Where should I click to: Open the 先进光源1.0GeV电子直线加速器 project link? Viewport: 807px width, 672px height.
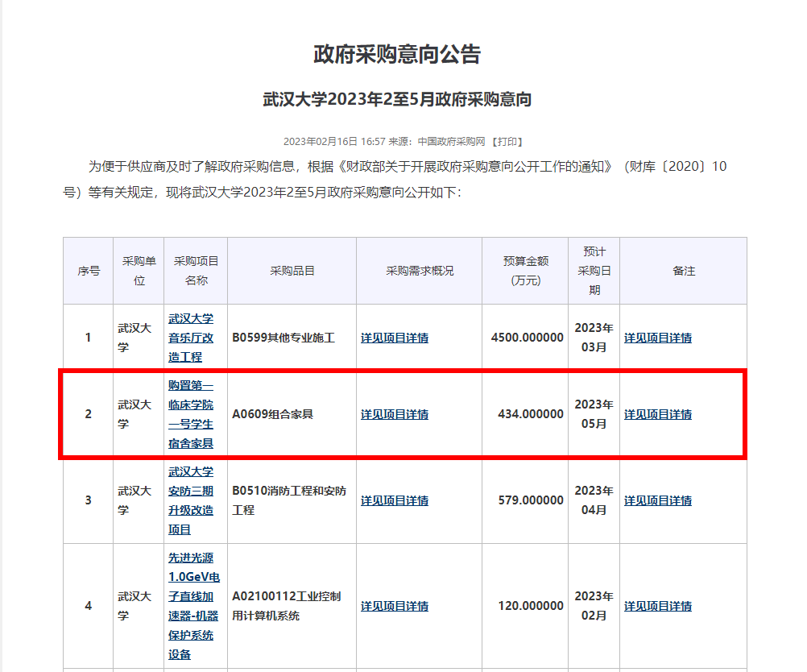coord(194,606)
